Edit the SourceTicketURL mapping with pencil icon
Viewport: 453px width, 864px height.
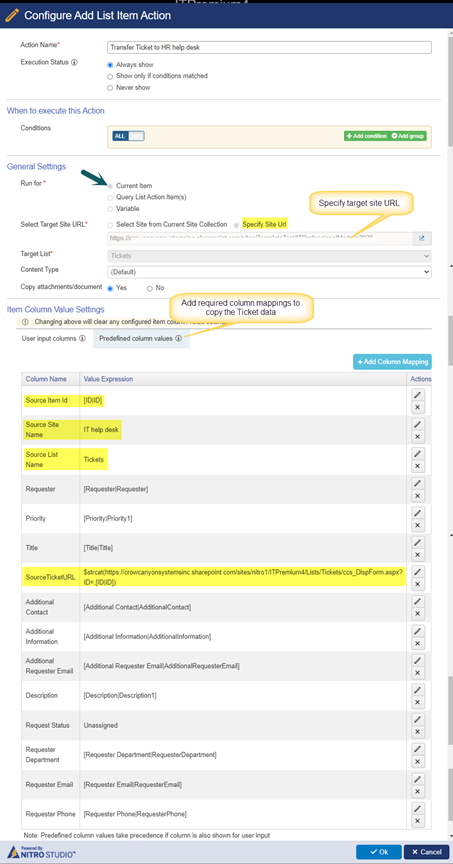click(417, 571)
